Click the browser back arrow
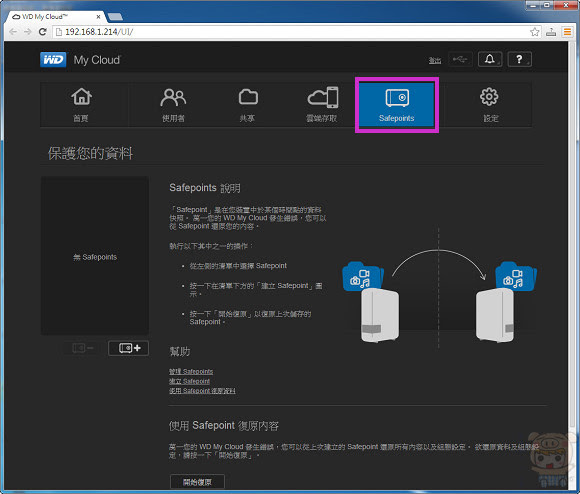Viewport: 580px width, 494px height. click(x=13, y=32)
